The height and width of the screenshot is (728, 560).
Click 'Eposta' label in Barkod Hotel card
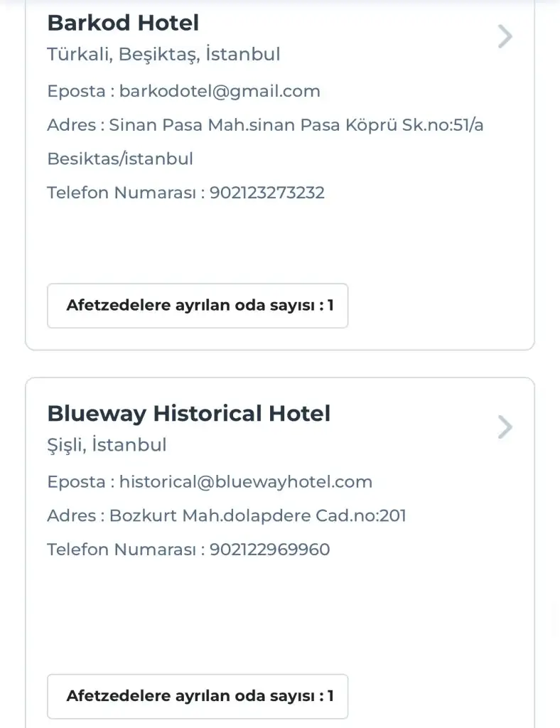tap(76, 91)
